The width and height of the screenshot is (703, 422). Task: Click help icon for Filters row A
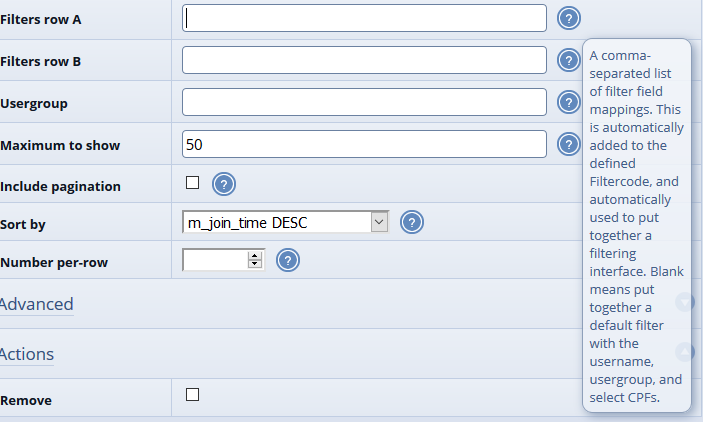[x=569, y=18]
